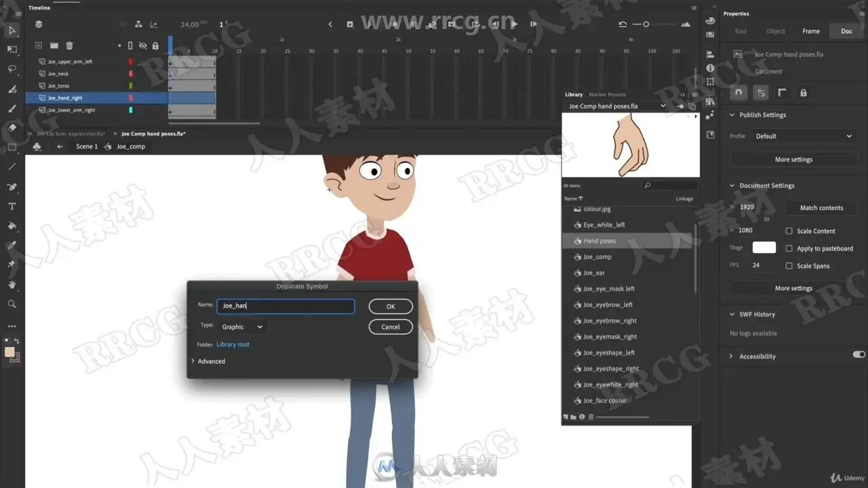Toggle show all layers as outlines
This screenshot has width=868, height=488.
(x=130, y=45)
